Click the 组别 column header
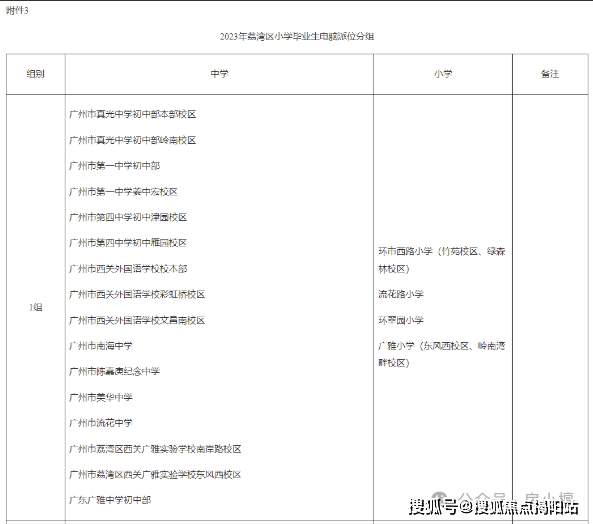Image resolution: width=593 pixels, height=524 pixels. pyautogui.click(x=36, y=74)
